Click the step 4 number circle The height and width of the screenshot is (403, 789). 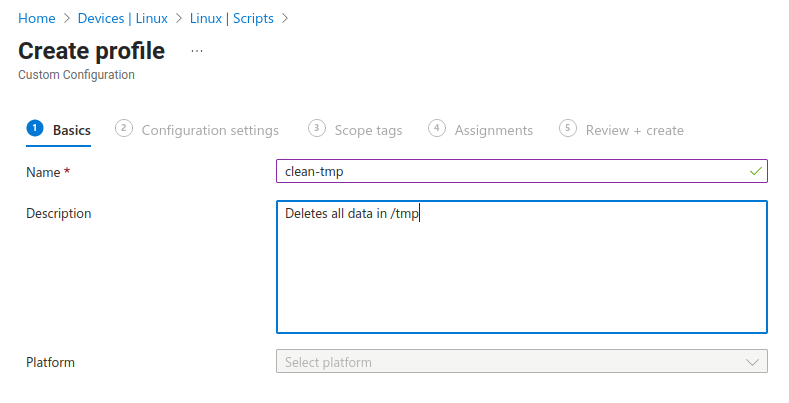click(x=436, y=128)
